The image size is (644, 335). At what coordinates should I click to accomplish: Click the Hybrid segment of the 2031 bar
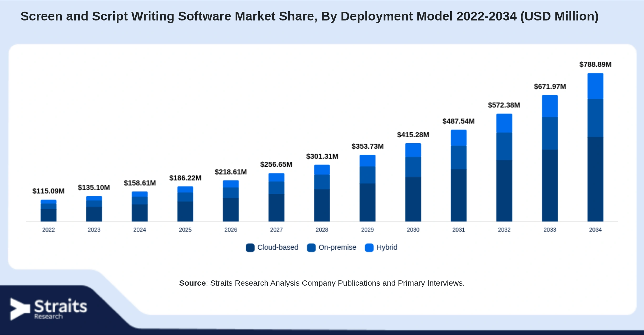point(459,138)
